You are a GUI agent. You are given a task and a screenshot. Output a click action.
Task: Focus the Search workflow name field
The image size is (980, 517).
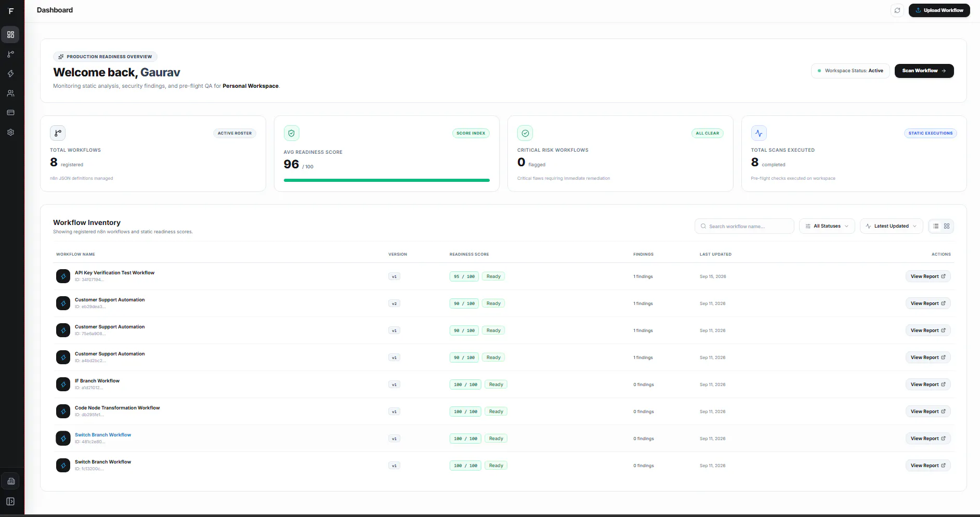point(744,226)
